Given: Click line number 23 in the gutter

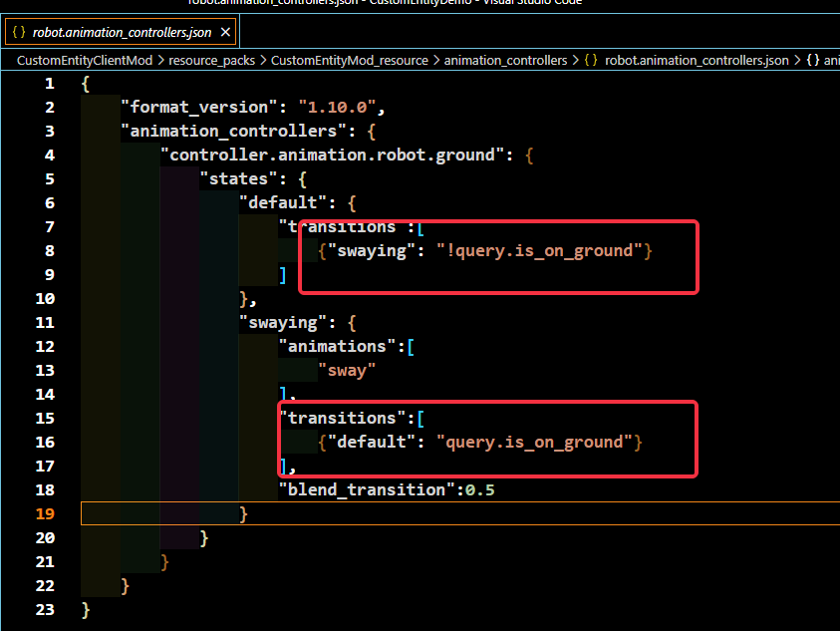Looking at the screenshot, I should coord(45,609).
